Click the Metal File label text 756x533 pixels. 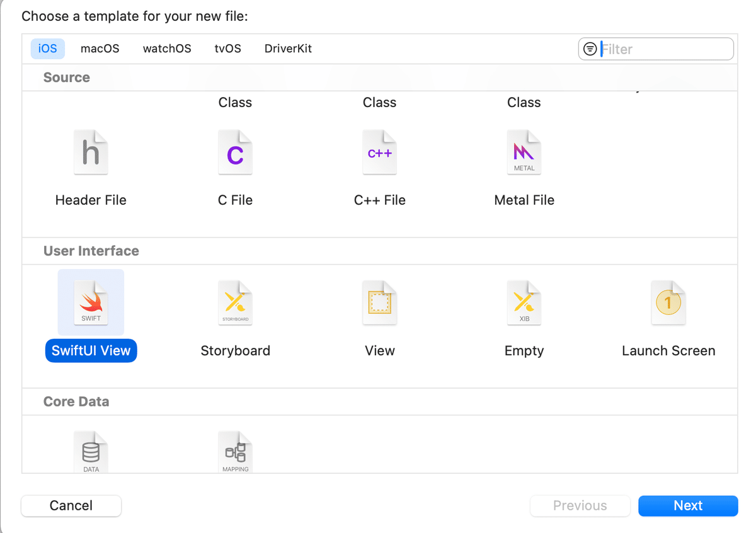click(x=524, y=200)
